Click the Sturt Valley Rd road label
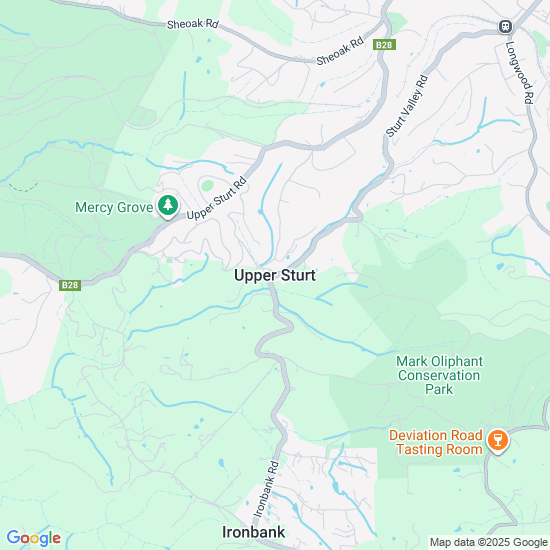This screenshot has height=550, width=550. [407, 106]
